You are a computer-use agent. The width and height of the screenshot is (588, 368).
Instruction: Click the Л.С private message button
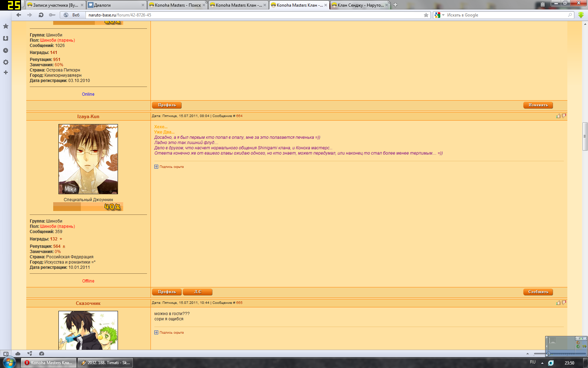tap(198, 292)
